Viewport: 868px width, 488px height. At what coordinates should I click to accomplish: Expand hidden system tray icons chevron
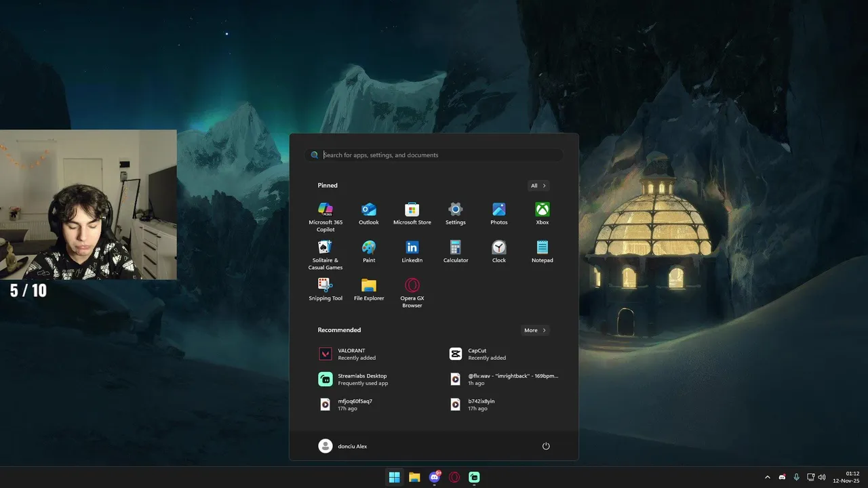pyautogui.click(x=768, y=477)
